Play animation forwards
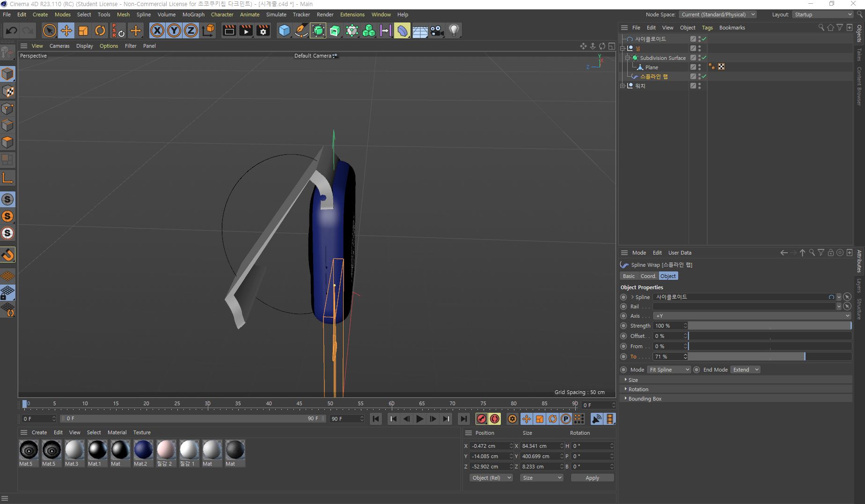865x504 pixels. coord(419,419)
